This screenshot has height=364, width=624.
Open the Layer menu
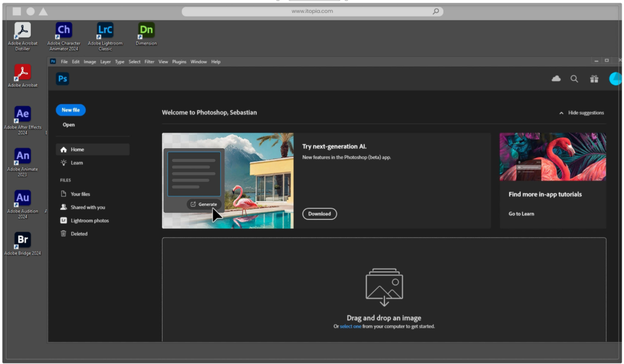(106, 62)
